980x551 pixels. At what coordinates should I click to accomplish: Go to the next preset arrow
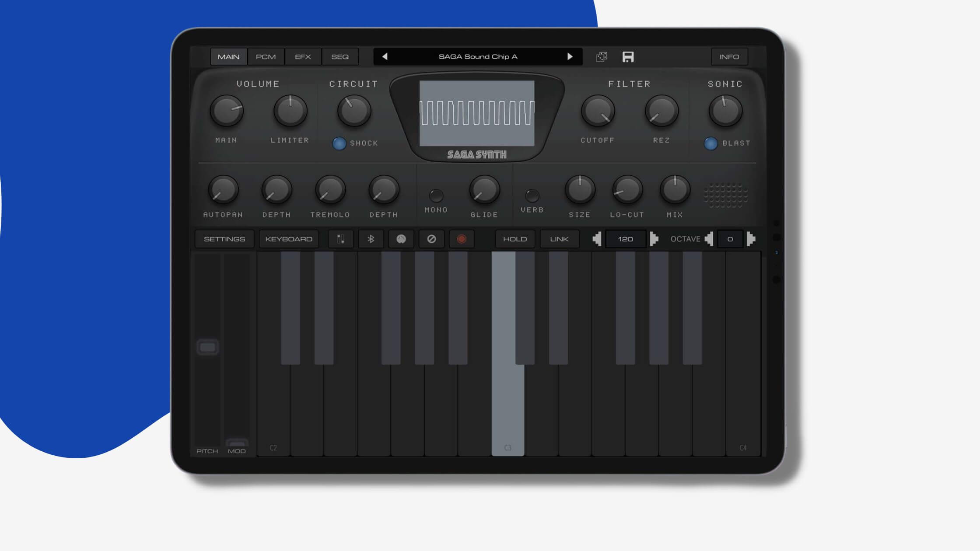[x=570, y=56]
